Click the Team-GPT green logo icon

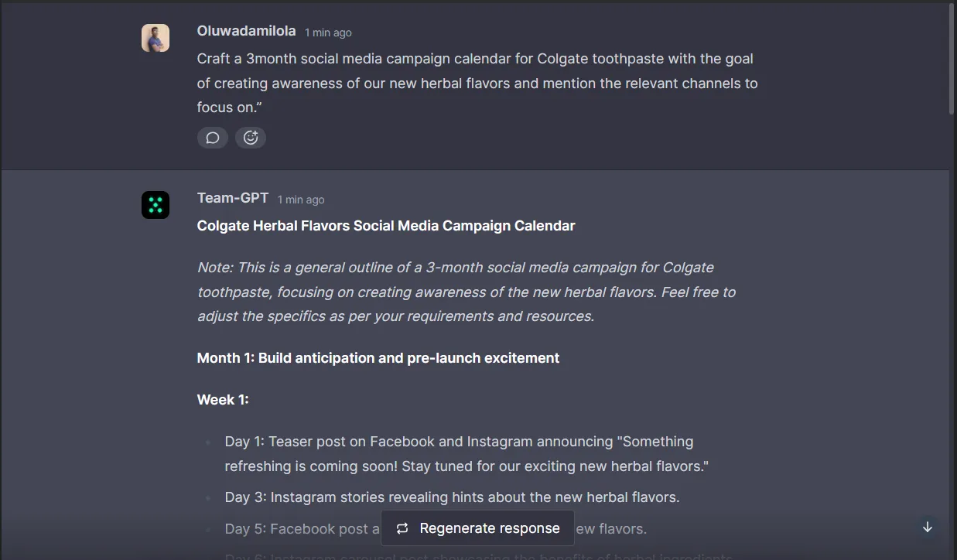(x=156, y=205)
